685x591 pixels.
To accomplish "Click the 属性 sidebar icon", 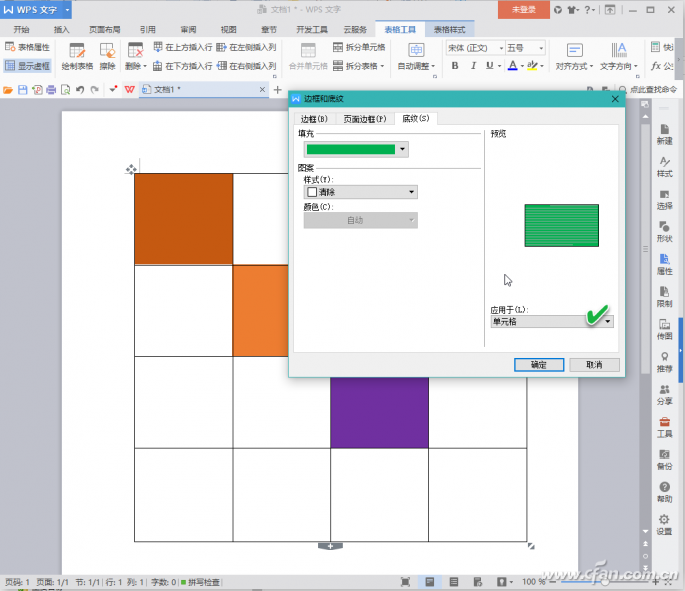I will click(x=664, y=265).
